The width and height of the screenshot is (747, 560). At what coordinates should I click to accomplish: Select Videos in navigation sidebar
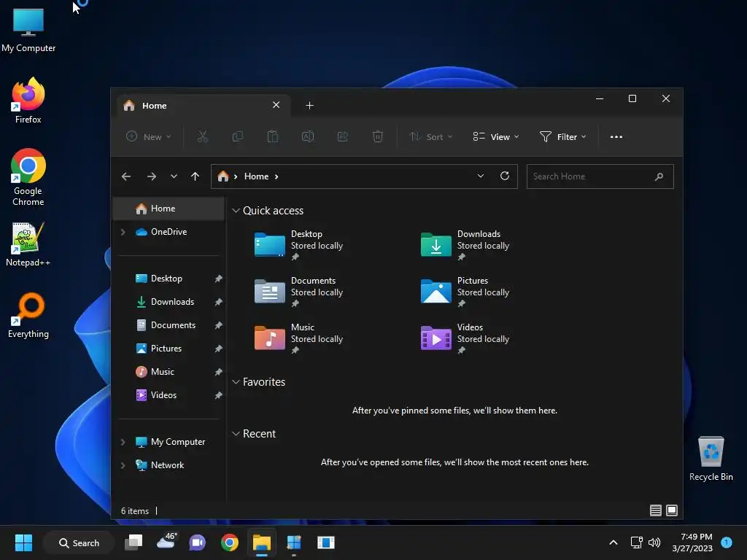tap(169, 395)
